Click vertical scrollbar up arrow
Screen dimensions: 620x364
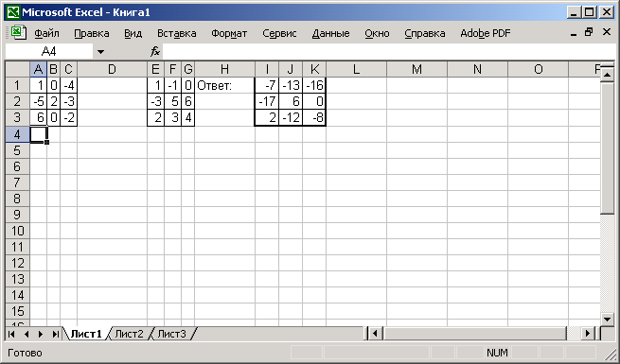click(x=607, y=74)
